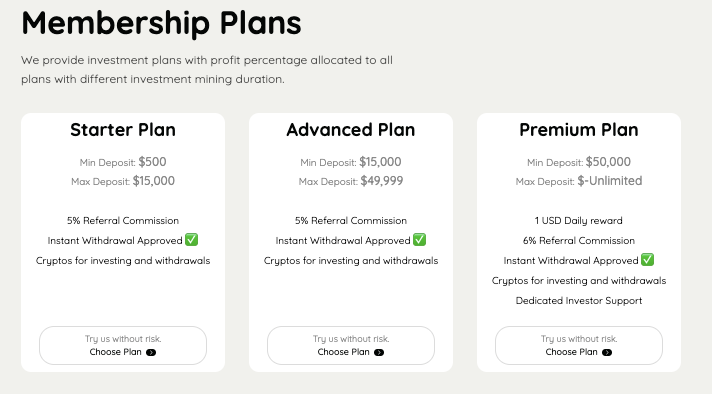Click the Membership Plans title
Viewport: 712px width, 394px height.
tap(161, 23)
